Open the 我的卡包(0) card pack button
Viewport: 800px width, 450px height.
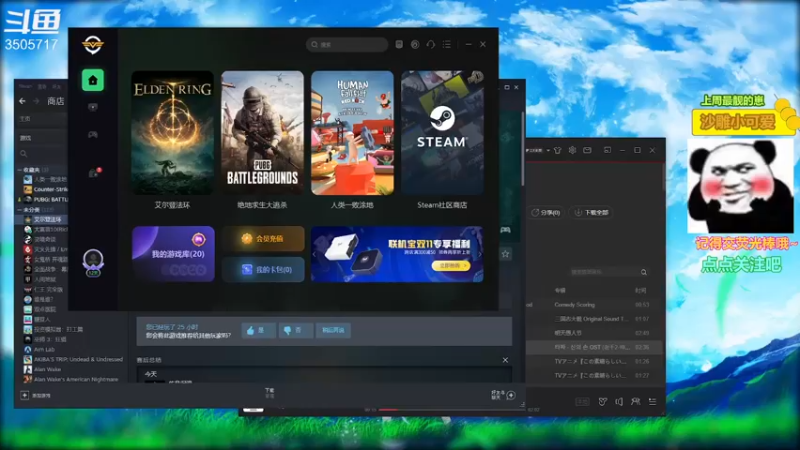click(x=263, y=269)
